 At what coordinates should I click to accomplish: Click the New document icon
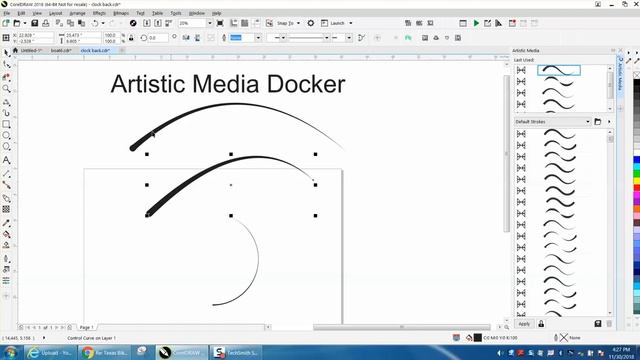tap(6, 23)
